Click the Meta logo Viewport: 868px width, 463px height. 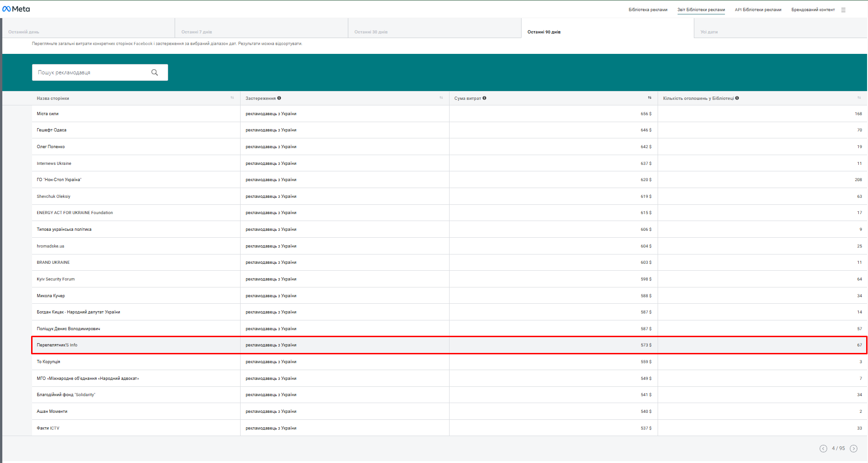(16, 9)
